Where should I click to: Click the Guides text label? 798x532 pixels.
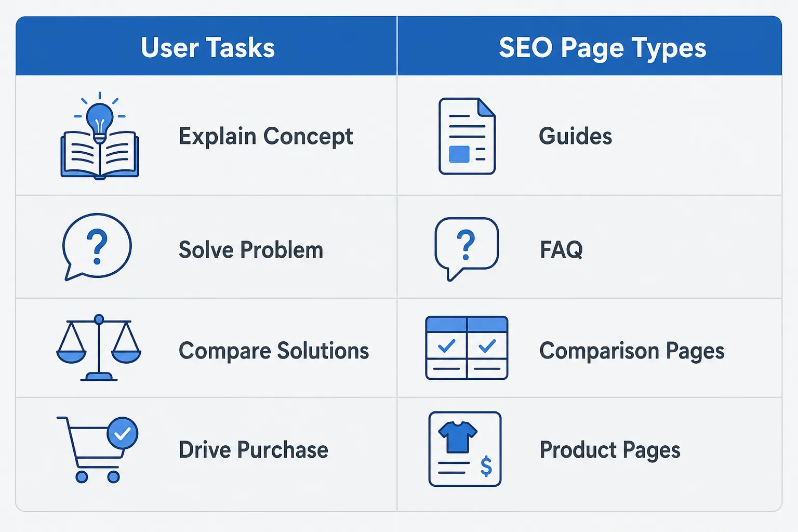coord(576,136)
